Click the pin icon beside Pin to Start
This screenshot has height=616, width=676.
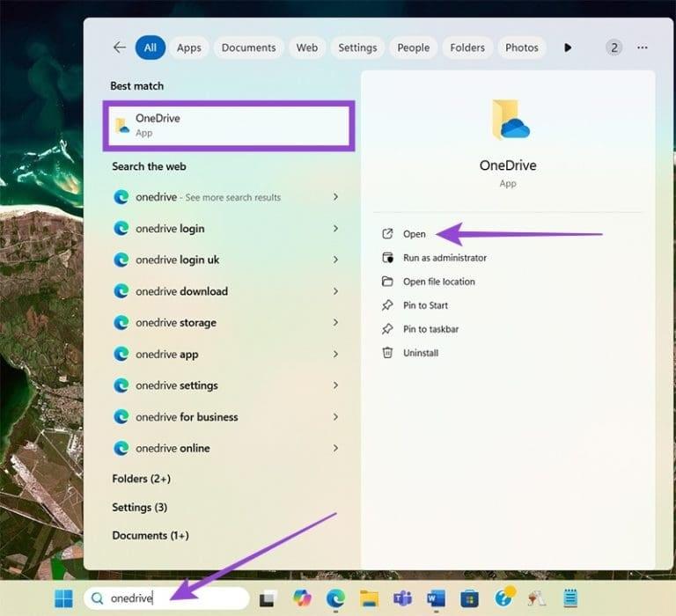pyautogui.click(x=387, y=305)
